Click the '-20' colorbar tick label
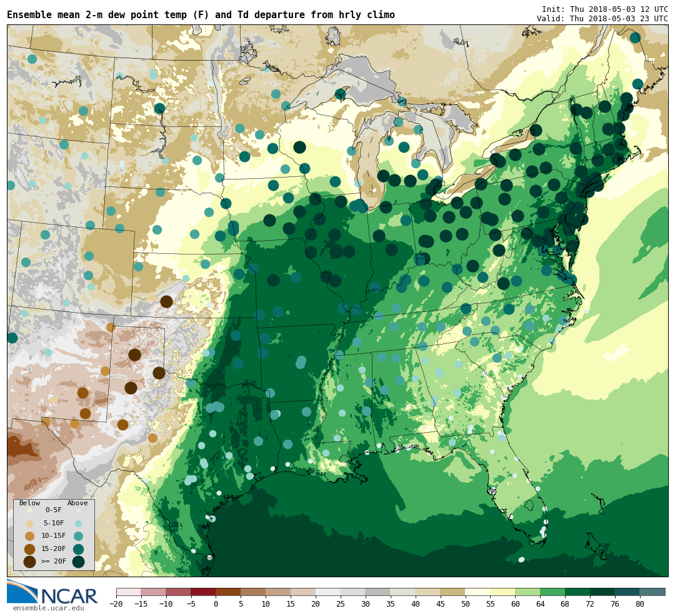 click(x=116, y=604)
